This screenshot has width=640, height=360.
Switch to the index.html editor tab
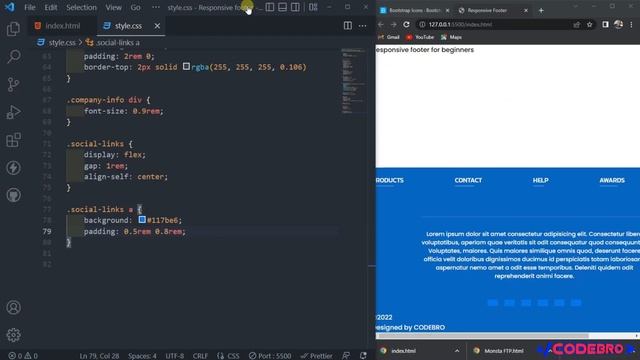tap(63, 26)
